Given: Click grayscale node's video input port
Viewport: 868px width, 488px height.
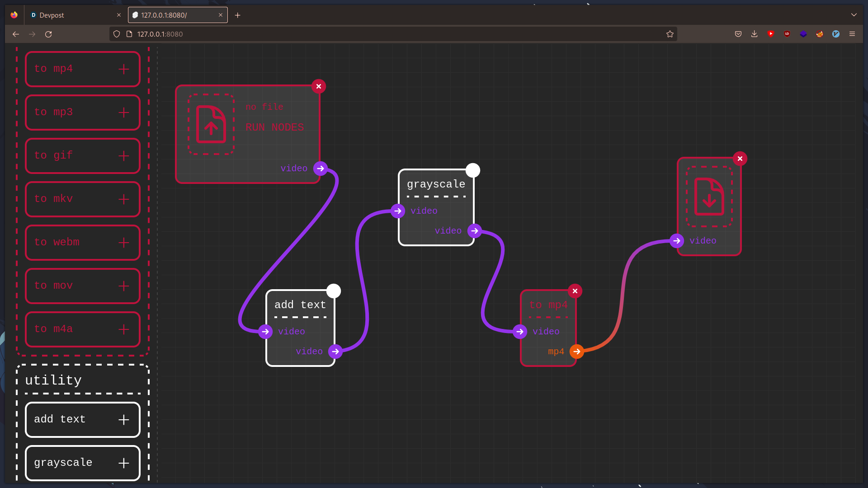Looking at the screenshot, I should (398, 211).
